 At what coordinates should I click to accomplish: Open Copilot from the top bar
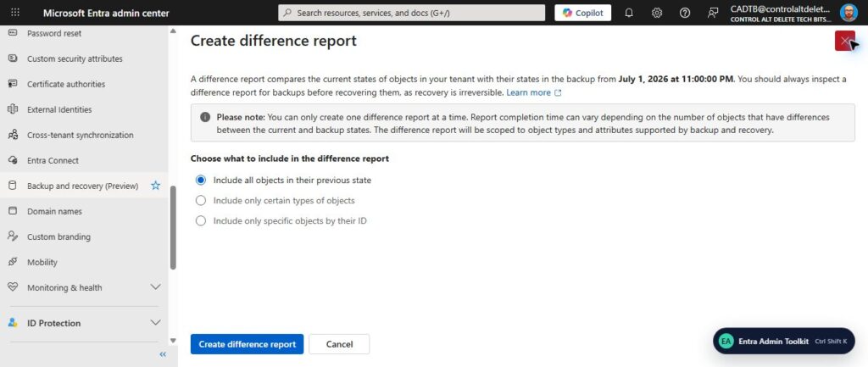coord(583,13)
